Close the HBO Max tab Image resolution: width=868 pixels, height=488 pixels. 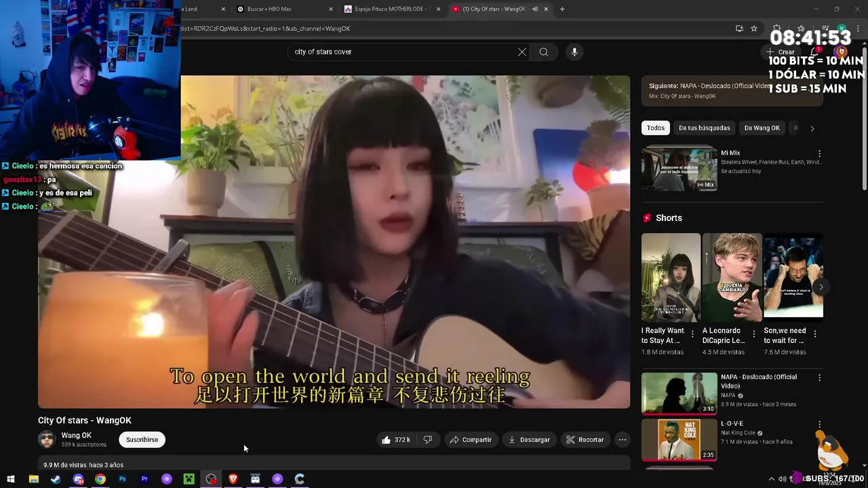tap(331, 9)
